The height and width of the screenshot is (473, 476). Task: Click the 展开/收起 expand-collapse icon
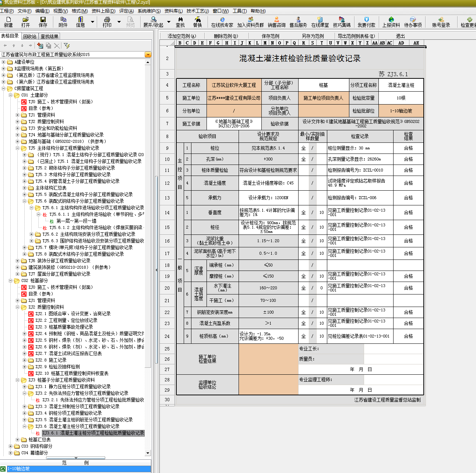(153, 22)
